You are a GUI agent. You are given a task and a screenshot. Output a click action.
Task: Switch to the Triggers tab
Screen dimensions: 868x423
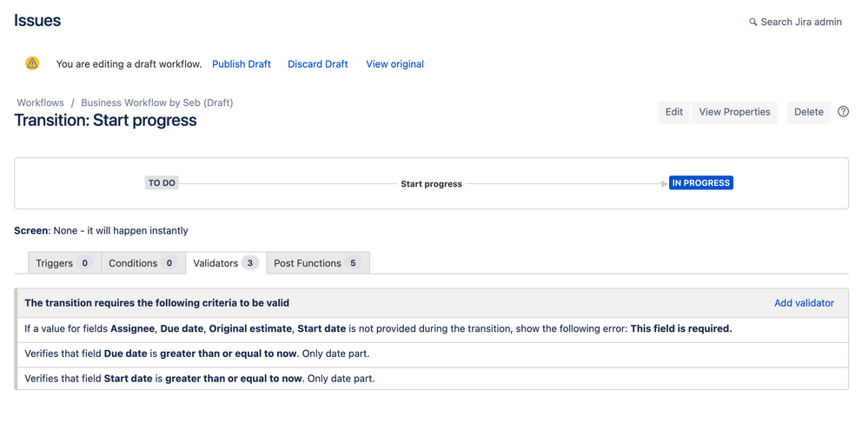tap(65, 263)
